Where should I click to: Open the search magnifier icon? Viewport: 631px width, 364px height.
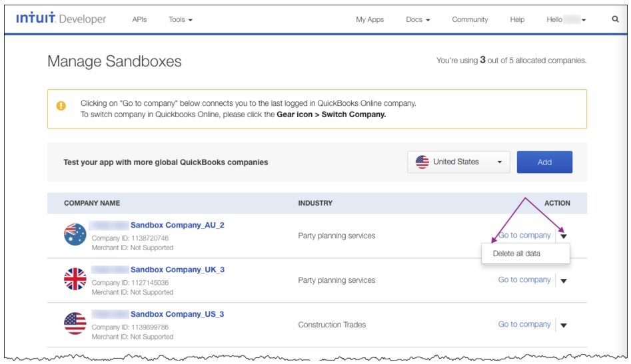tap(615, 19)
